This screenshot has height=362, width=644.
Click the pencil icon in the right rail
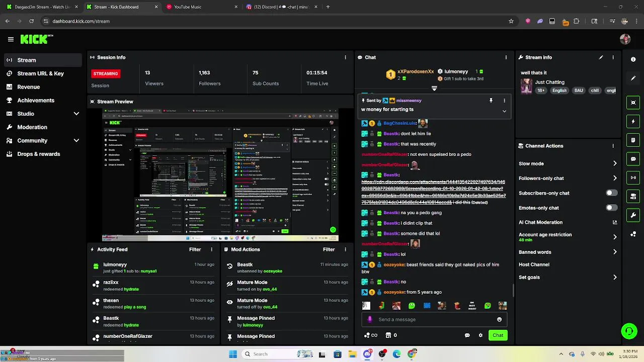point(633,78)
